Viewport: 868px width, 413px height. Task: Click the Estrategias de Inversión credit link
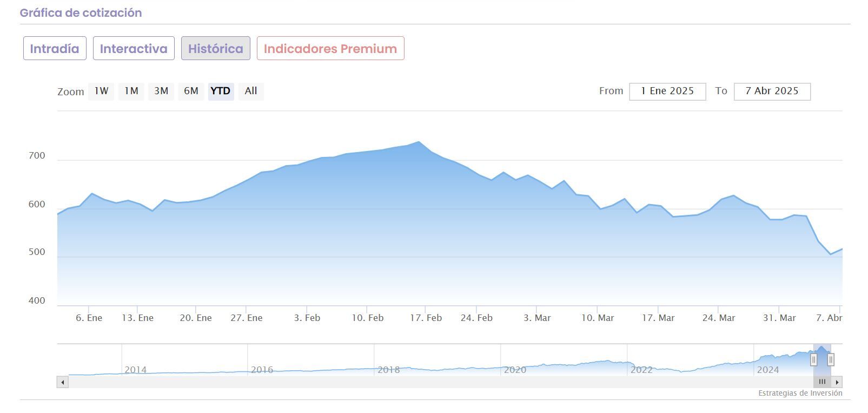800,393
